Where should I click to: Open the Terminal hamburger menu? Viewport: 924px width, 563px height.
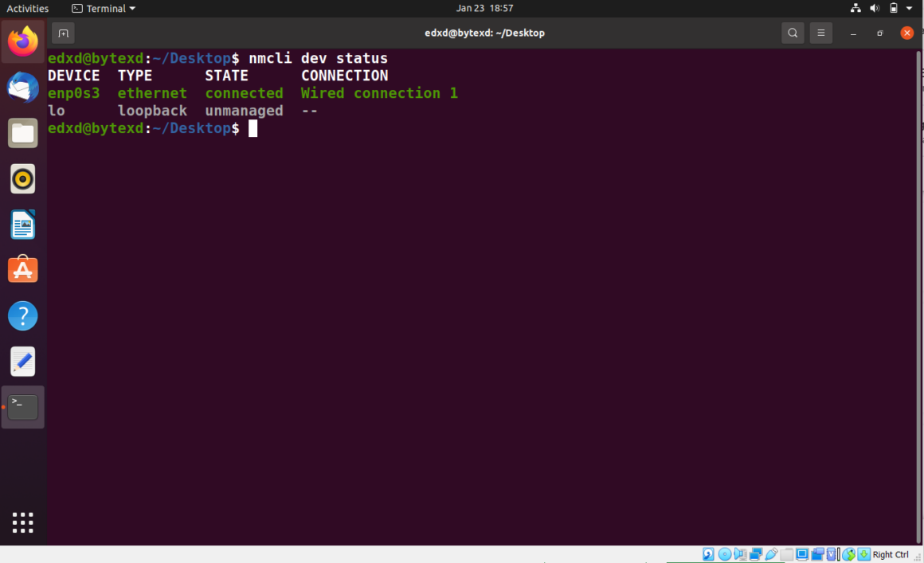[x=820, y=33]
